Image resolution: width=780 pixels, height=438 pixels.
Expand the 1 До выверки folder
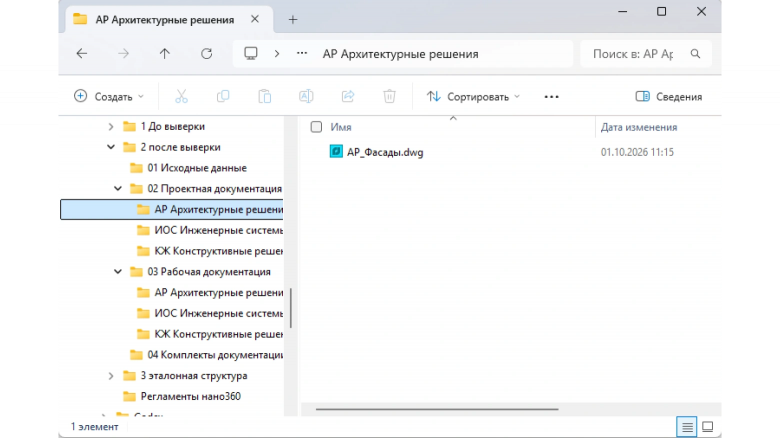click(111, 127)
